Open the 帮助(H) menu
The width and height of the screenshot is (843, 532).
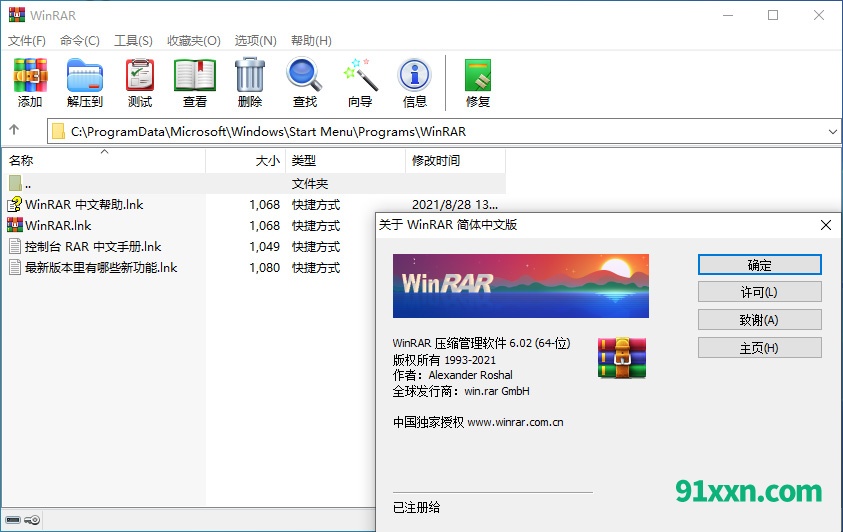(311, 41)
